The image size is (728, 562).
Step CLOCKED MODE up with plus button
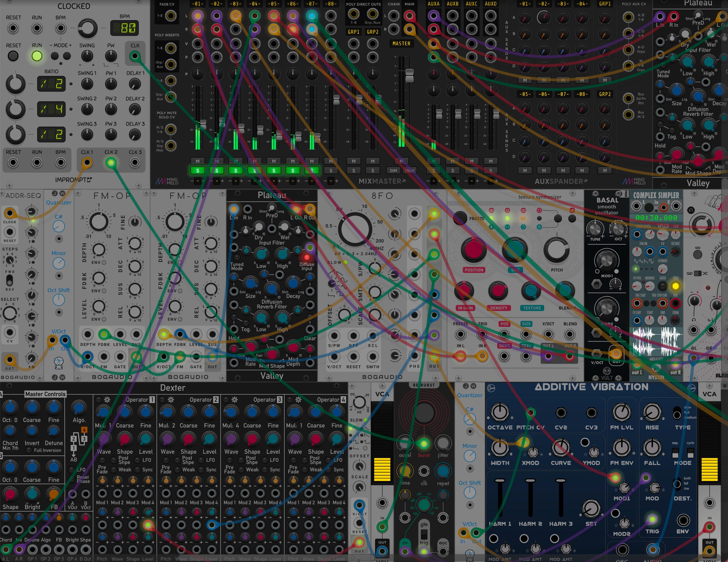click(x=67, y=56)
